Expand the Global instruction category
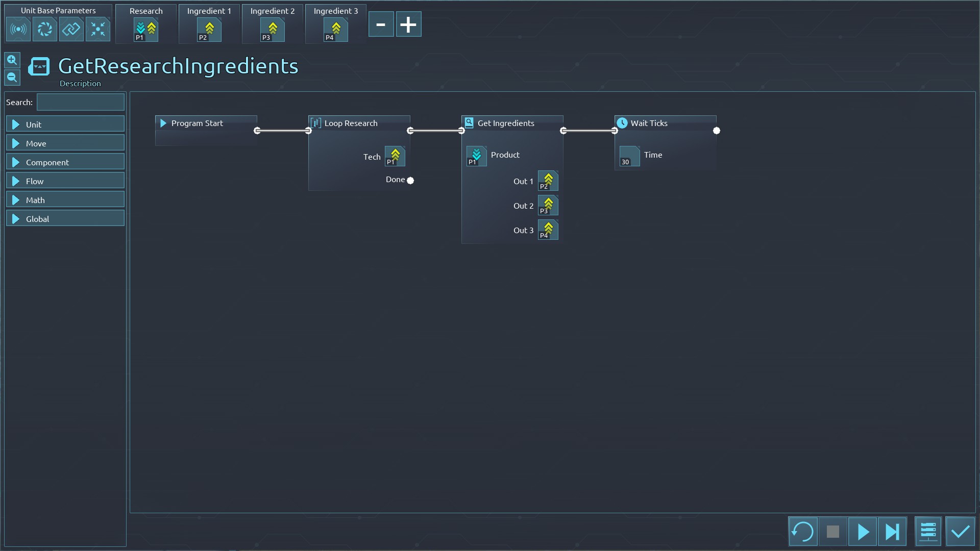This screenshot has height=551, width=980. tap(65, 218)
